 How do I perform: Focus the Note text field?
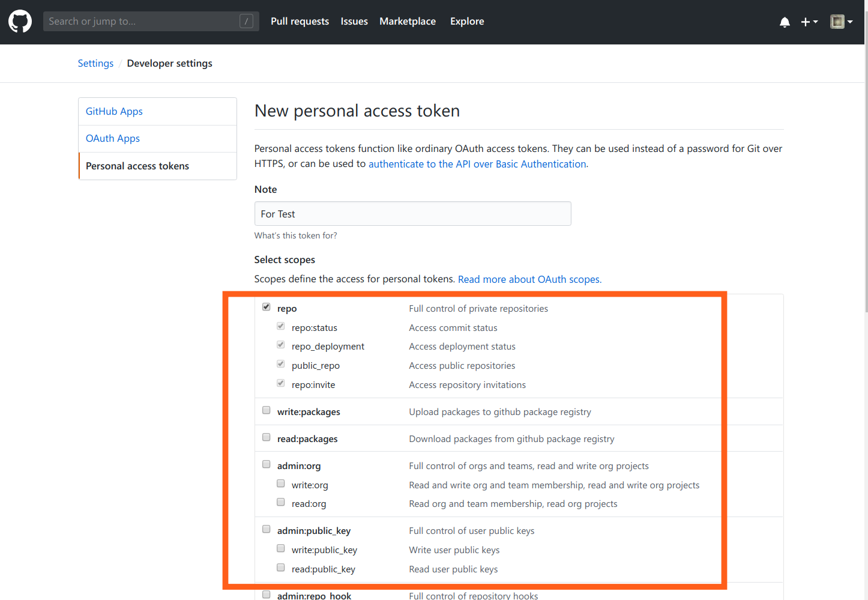[413, 214]
